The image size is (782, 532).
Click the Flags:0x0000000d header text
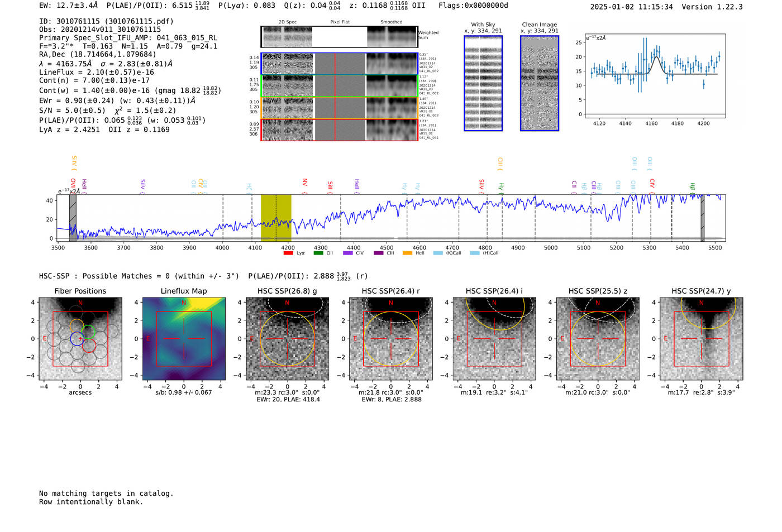473,6
